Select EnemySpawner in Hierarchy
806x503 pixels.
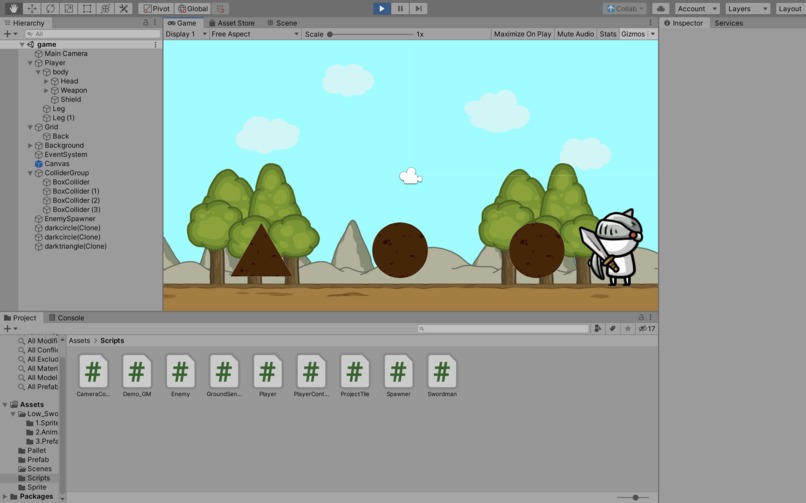pos(70,218)
